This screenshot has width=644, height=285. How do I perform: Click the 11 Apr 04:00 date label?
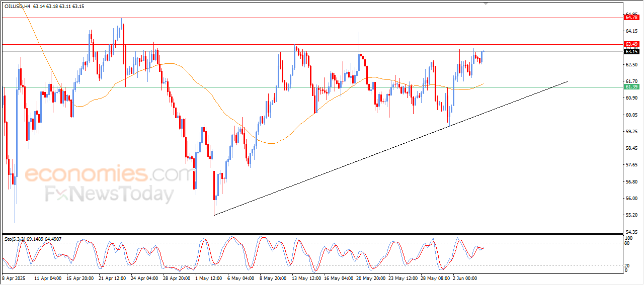point(48,277)
